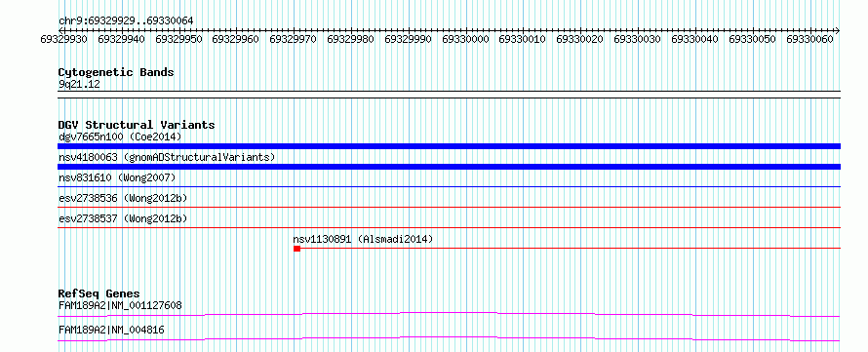The height and width of the screenshot is (352, 868).
Task: Open gene FAM189A2|NM_001127608 label
Action: 120,305
